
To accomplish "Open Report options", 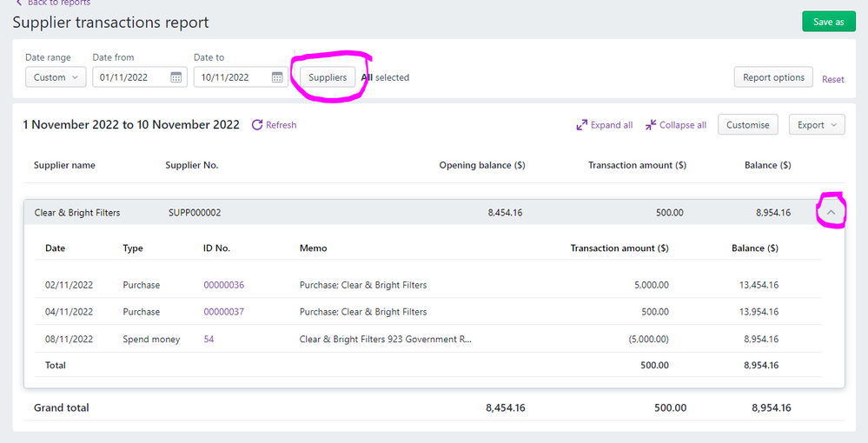I will 773,77.
